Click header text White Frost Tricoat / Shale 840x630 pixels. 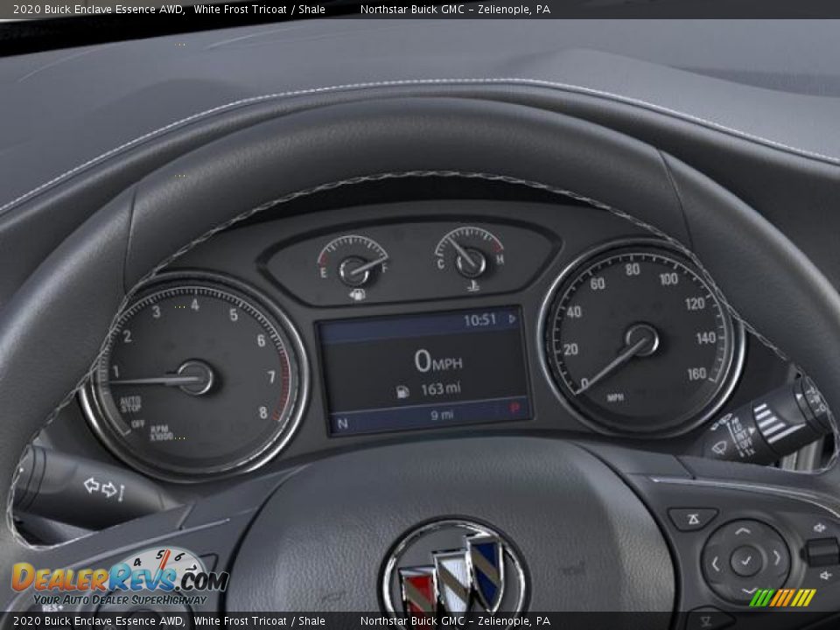[x=259, y=9]
